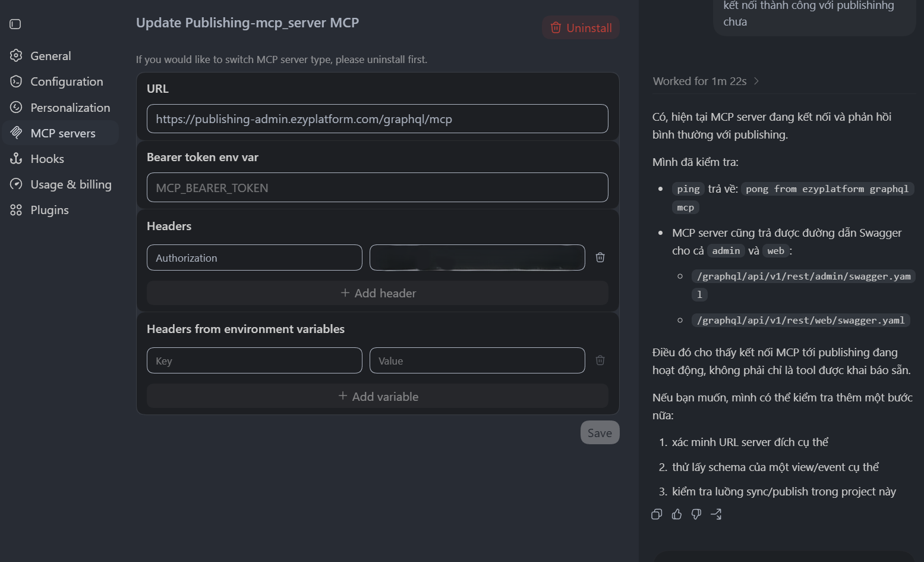
Task: Delete the Authorization header row
Action: 600,258
